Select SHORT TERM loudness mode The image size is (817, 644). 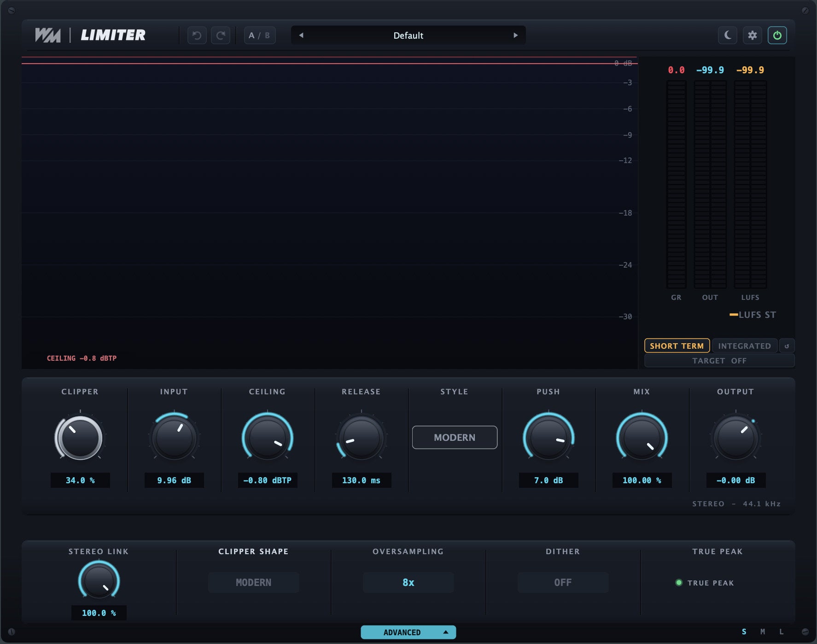tap(677, 346)
